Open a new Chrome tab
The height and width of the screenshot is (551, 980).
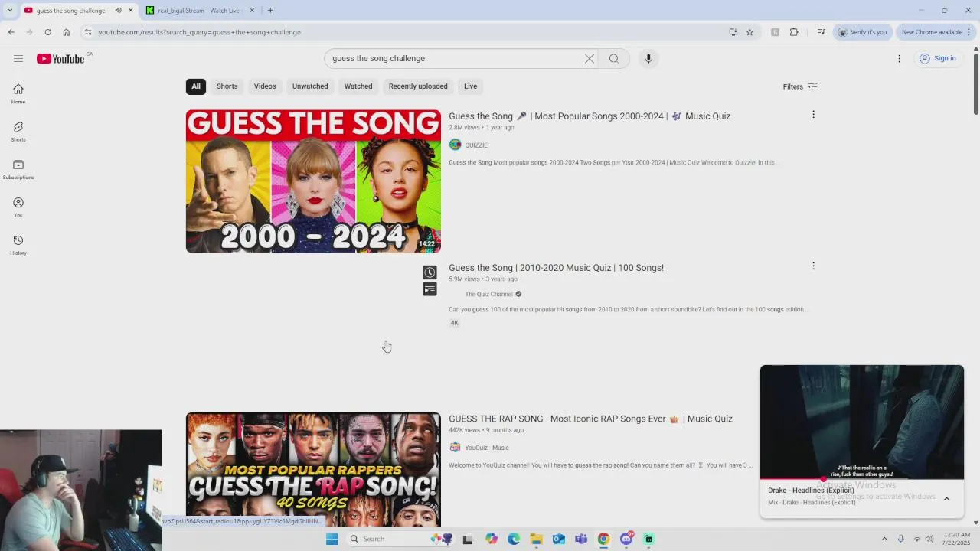point(270,11)
